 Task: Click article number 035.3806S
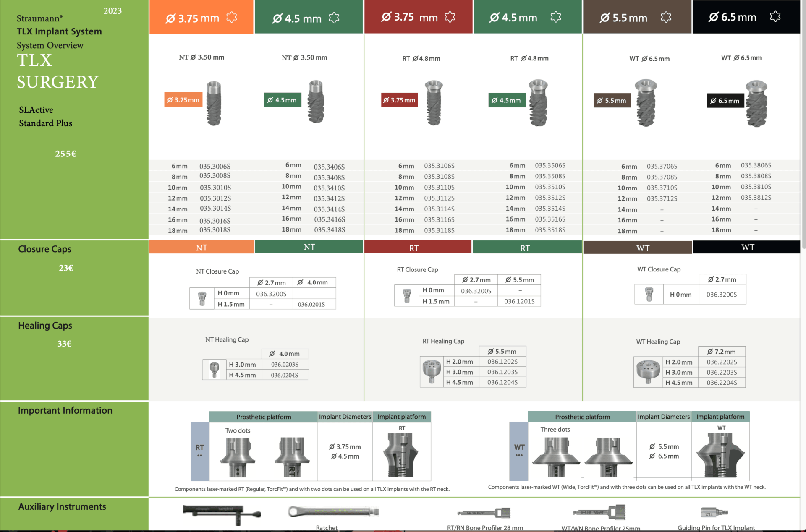coord(756,165)
